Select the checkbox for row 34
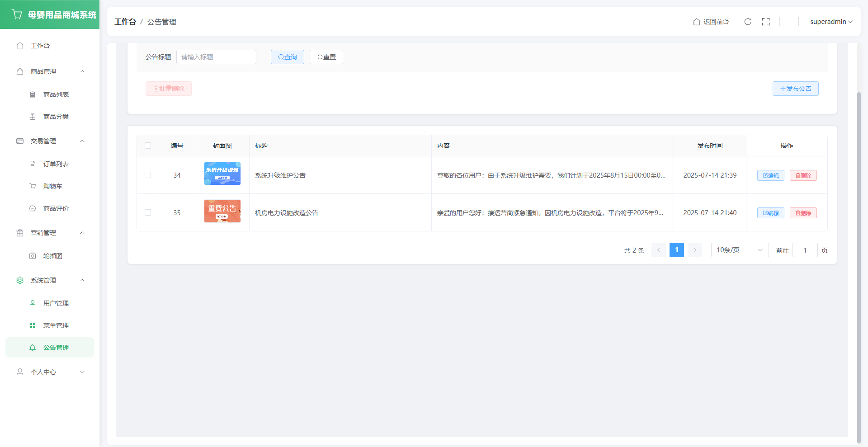This screenshot has height=447, width=868. point(148,175)
